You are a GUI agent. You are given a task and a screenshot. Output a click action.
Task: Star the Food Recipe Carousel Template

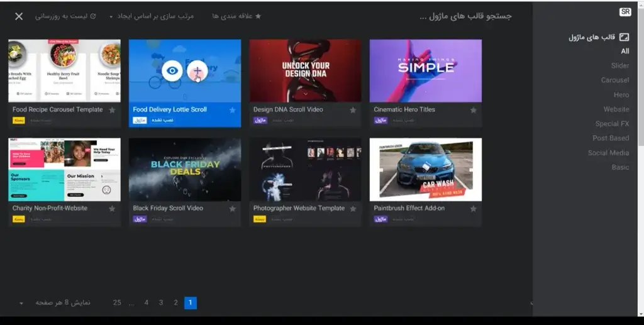112,110
